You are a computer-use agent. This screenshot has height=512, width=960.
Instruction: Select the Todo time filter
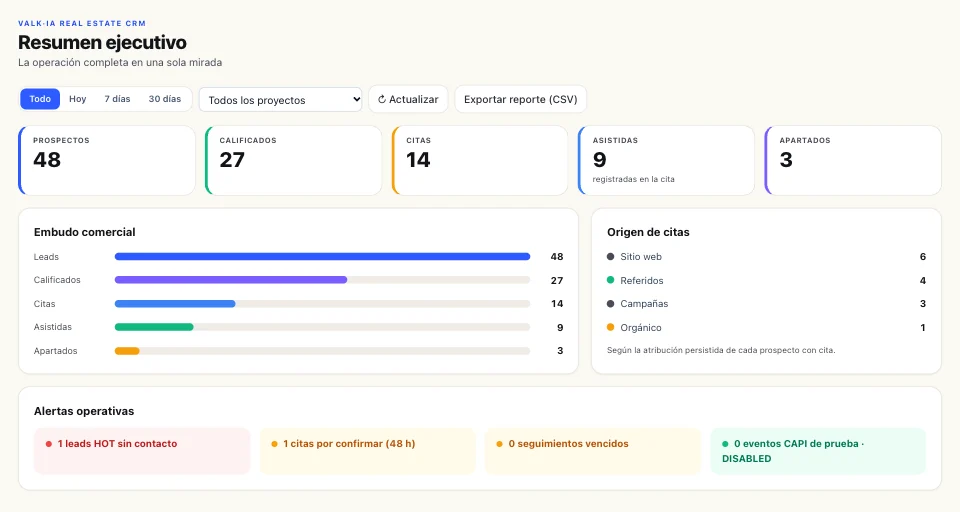pos(40,99)
